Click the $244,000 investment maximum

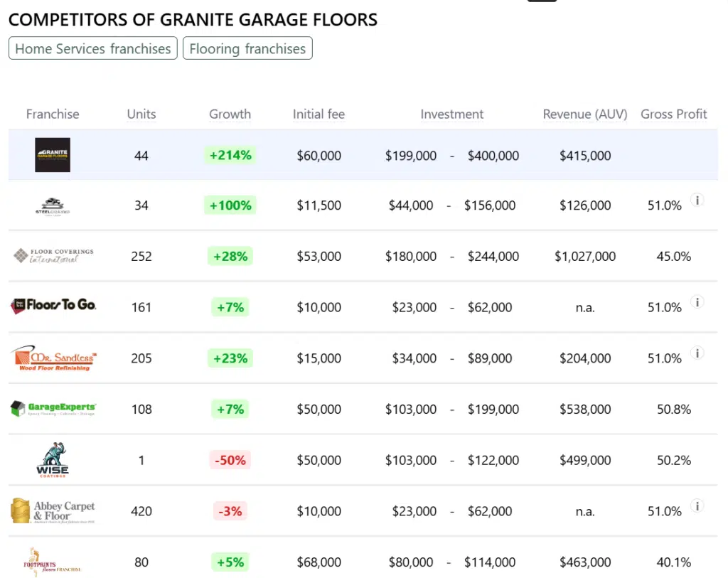[493, 256]
